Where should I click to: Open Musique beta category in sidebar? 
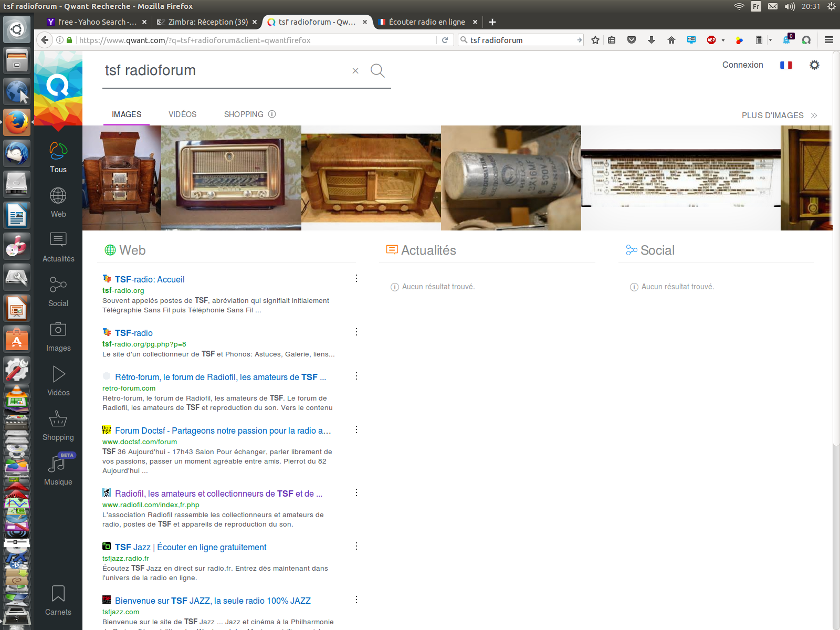pos(58,470)
